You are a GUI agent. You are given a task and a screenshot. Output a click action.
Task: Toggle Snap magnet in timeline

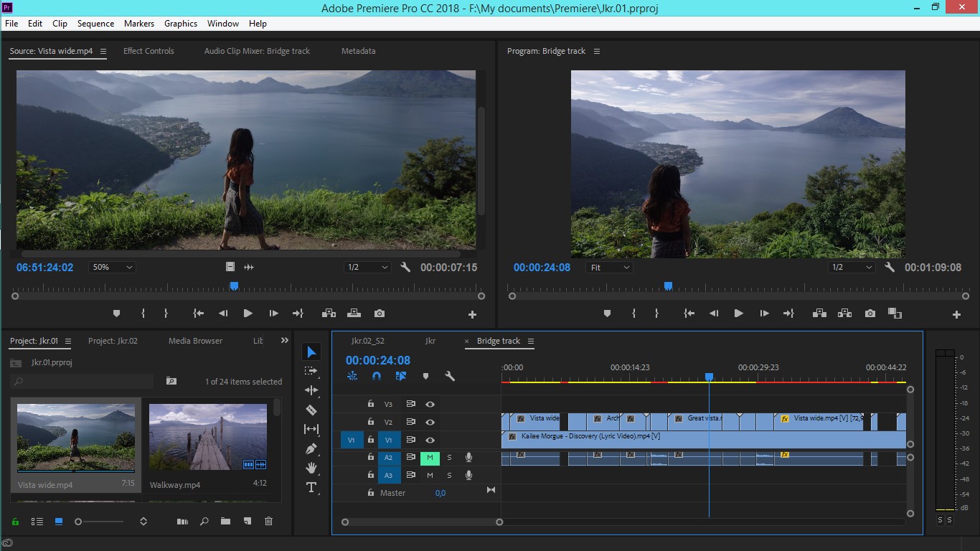(x=377, y=376)
